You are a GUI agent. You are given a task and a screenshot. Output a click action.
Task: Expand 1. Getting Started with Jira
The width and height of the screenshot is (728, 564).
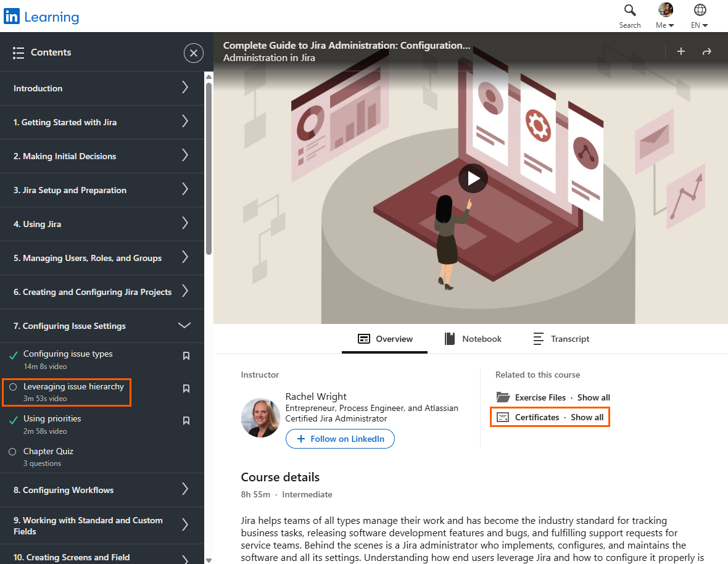tap(102, 122)
